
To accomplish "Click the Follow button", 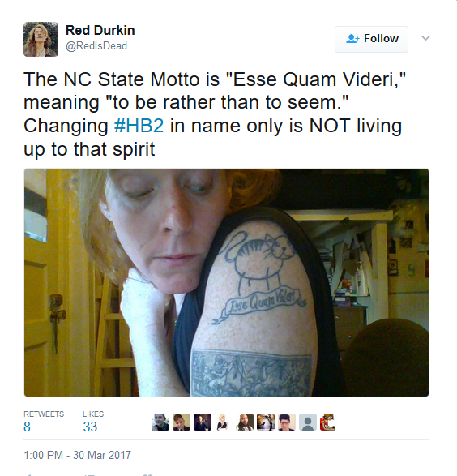I will coord(371,39).
